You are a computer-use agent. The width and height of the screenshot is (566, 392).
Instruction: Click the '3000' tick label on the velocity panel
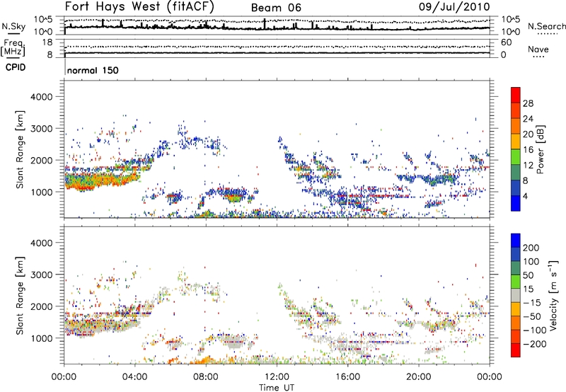pyautogui.click(x=41, y=275)
